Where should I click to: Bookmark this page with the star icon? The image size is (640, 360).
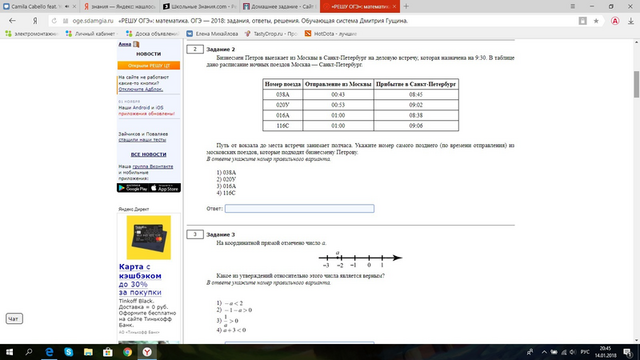(596, 21)
